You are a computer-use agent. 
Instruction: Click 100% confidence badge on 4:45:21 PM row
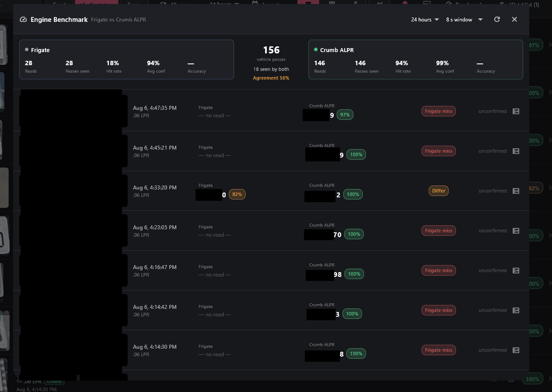[356, 154]
